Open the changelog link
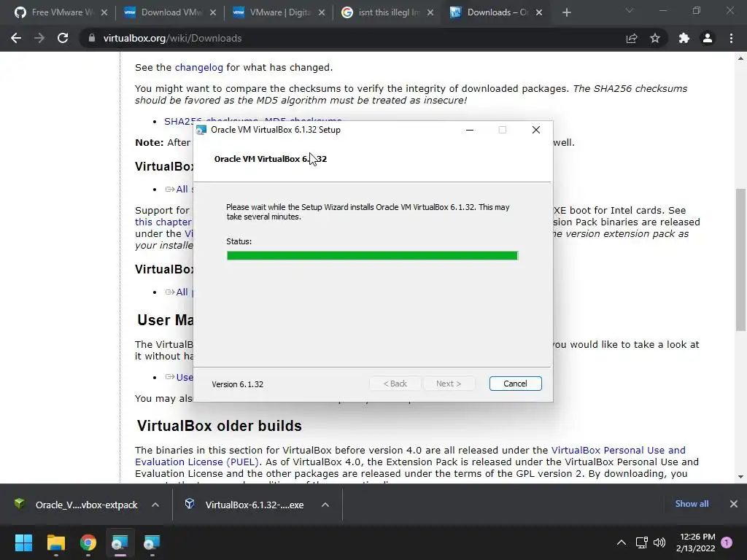 198,68
